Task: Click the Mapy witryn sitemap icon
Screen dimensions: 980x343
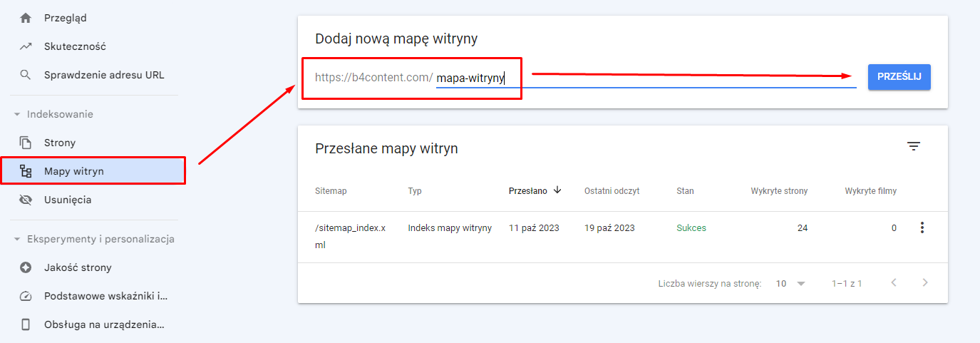Action: pos(26,171)
